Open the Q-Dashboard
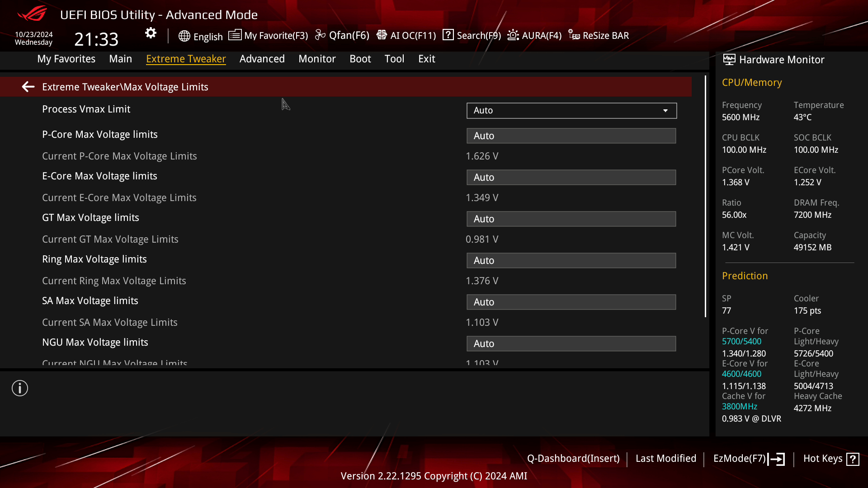The image size is (868, 488). (574, 458)
